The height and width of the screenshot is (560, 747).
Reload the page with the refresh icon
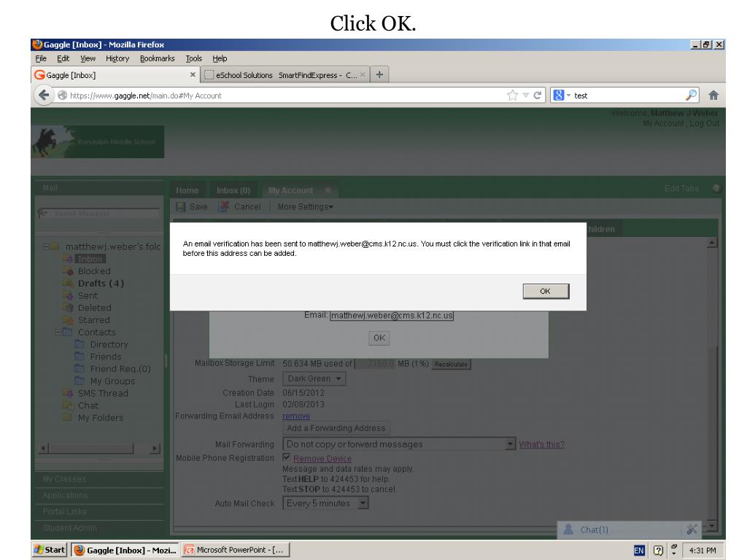point(538,96)
